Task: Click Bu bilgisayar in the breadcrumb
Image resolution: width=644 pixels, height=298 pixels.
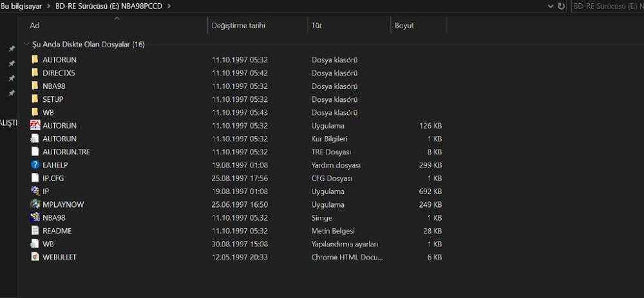Action: (x=21, y=6)
